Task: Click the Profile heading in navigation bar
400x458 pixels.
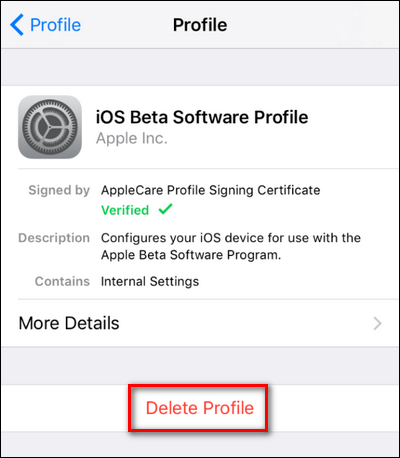Action: click(x=200, y=25)
